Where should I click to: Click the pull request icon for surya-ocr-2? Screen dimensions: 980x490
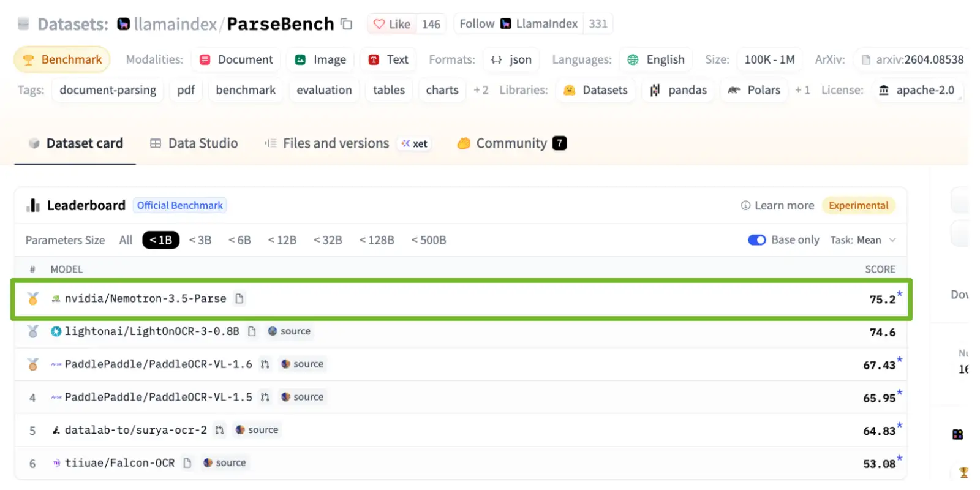(x=219, y=430)
